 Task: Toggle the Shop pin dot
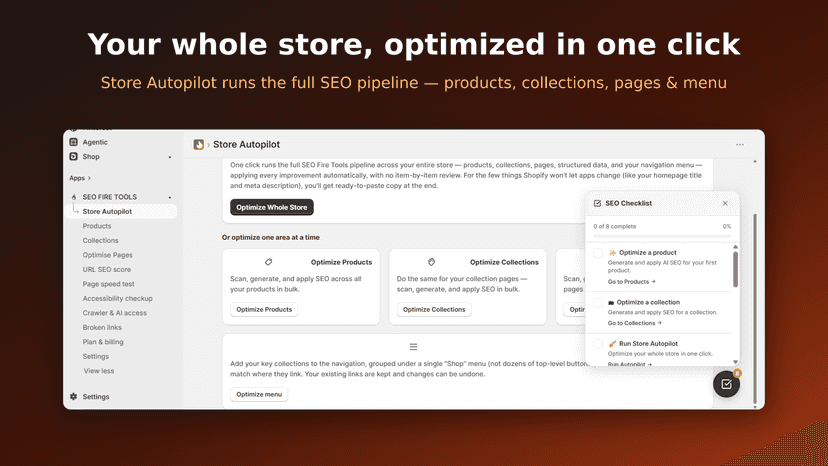(x=170, y=157)
